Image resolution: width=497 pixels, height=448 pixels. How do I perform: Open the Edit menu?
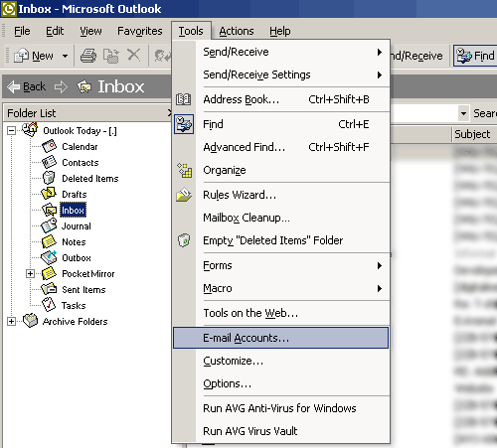point(55,31)
